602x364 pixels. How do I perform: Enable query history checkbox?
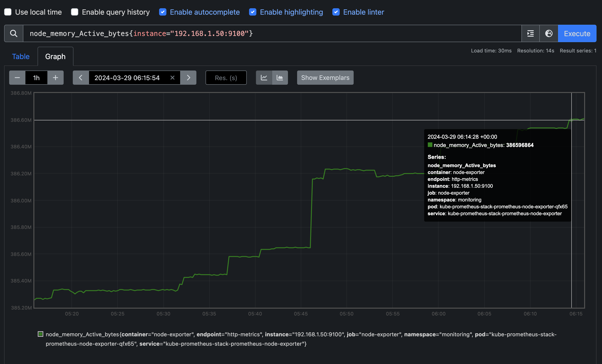pos(75,12)
